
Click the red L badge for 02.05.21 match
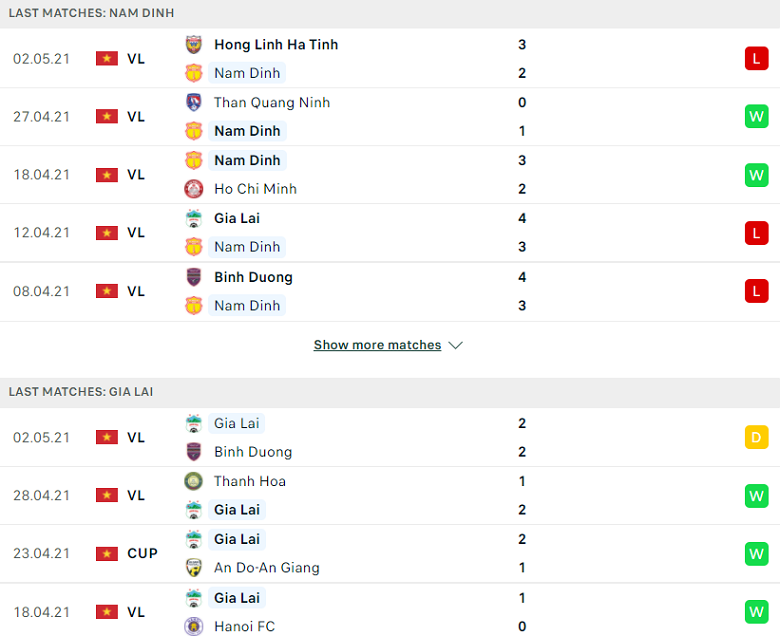coord(757,59)
